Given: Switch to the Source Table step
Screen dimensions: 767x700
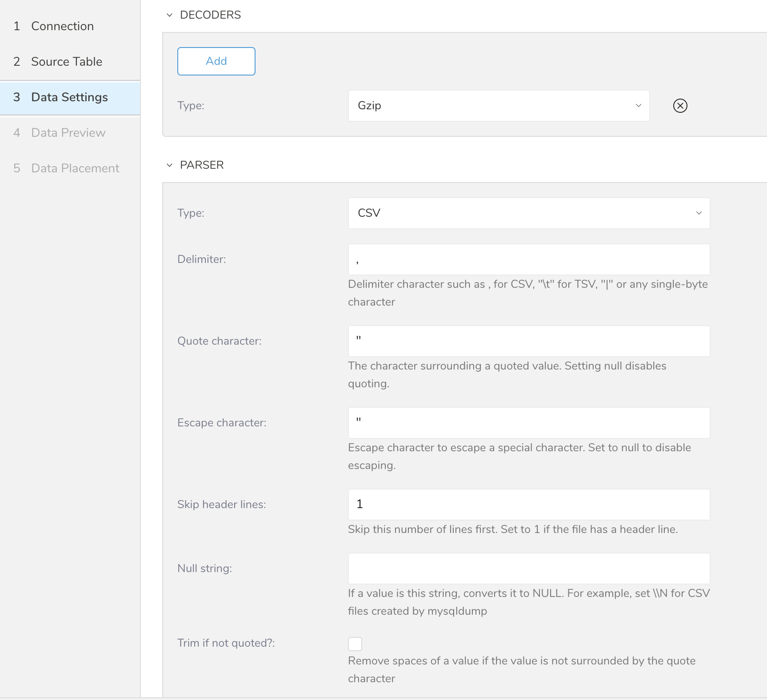Looking at the screenshot, I should point(67,62).
